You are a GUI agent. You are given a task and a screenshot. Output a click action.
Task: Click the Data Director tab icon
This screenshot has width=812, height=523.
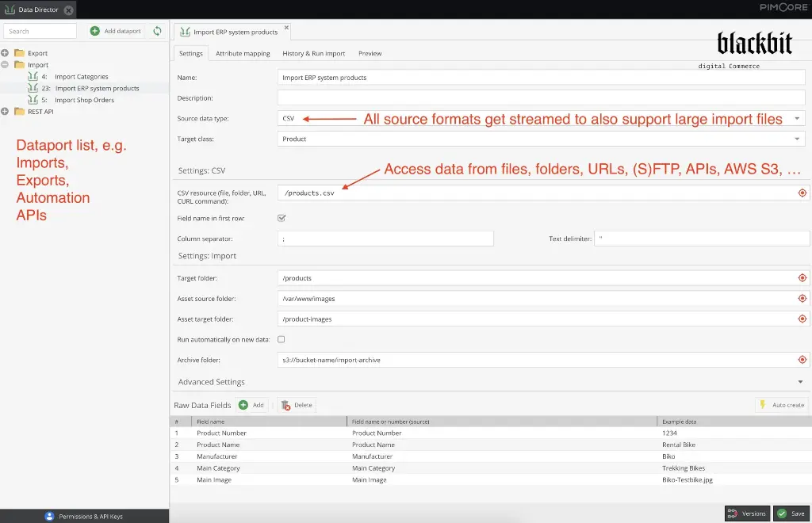pos(10,10)
